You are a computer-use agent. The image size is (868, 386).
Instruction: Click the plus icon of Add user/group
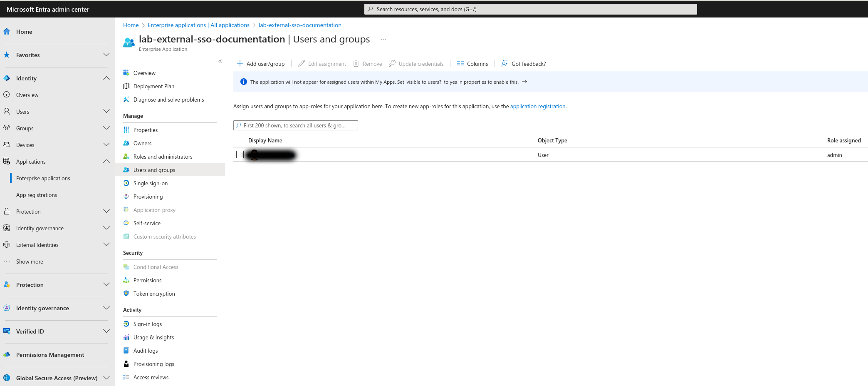coord(240,63)
